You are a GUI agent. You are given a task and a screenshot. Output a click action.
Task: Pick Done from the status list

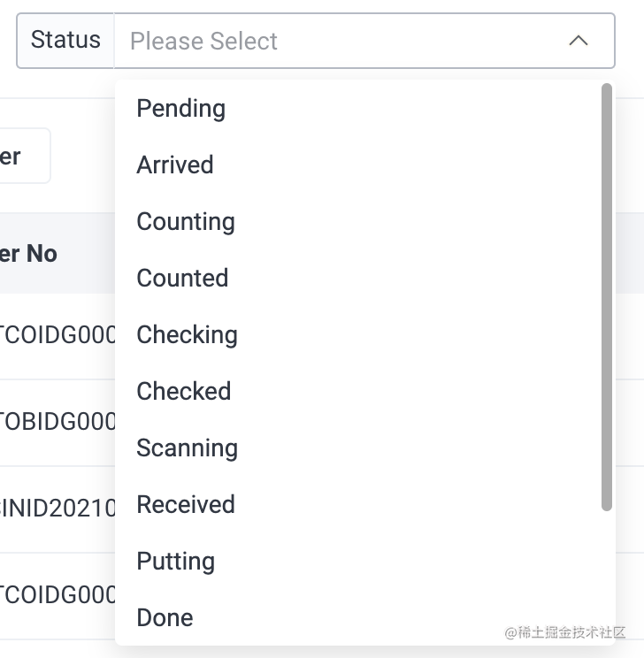pyautogui.click(x=165, y=618)
